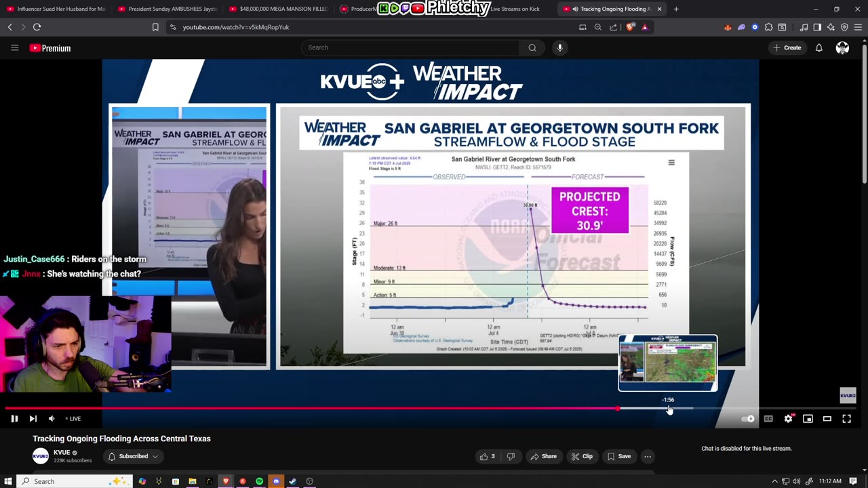Click the Windows taskbar search box

[74, 481]
